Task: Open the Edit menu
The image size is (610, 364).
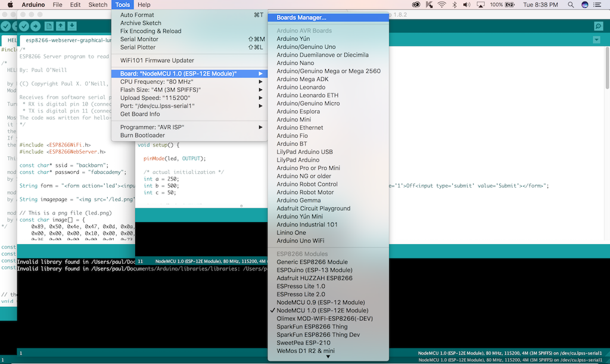Action: click(75, 5)
